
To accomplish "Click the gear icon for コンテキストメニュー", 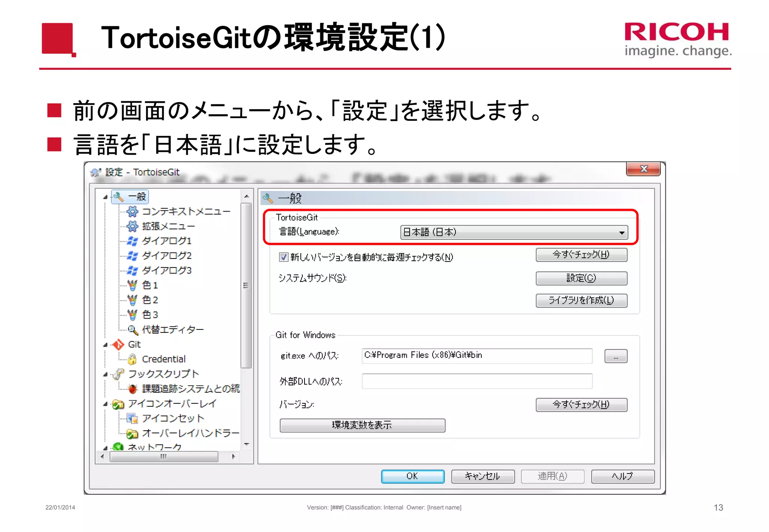I will click(x=132, y=212).
